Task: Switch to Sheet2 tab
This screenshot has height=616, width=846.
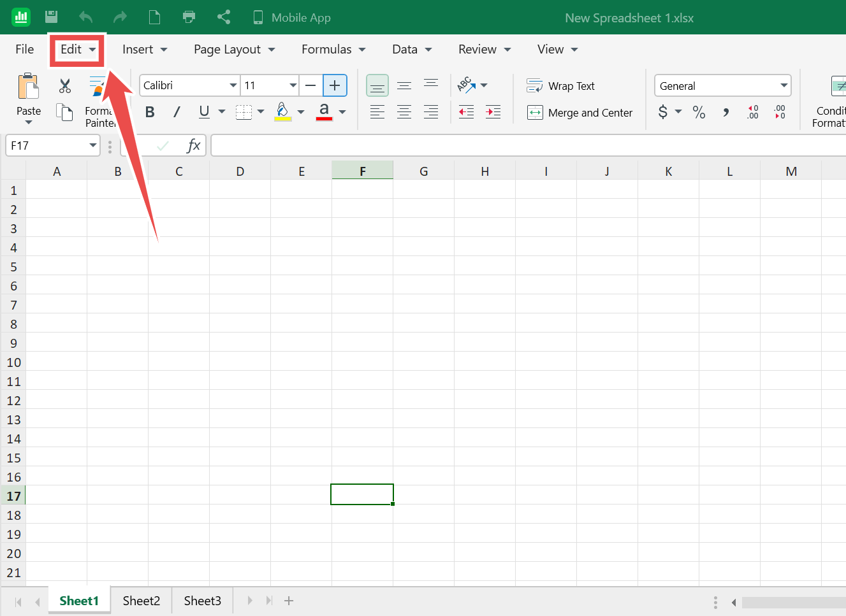Action: tap(142, 601)
